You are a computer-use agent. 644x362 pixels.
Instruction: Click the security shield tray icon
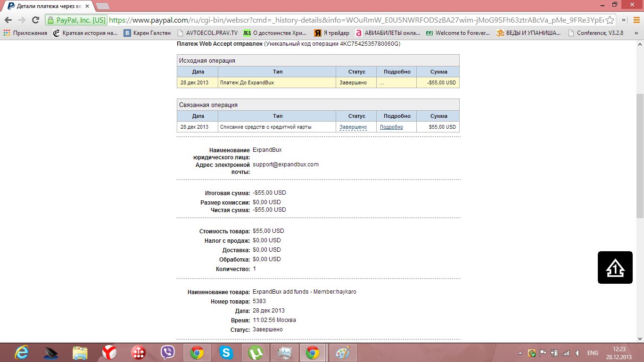tap(532, 353)
